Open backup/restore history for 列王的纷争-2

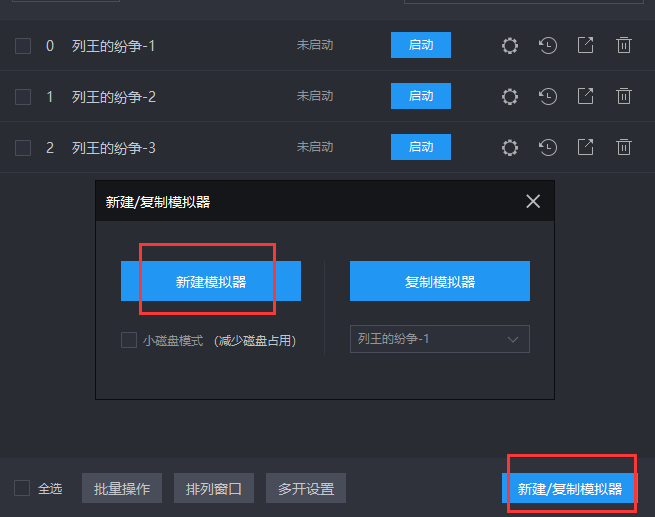[x=548, y=96]
